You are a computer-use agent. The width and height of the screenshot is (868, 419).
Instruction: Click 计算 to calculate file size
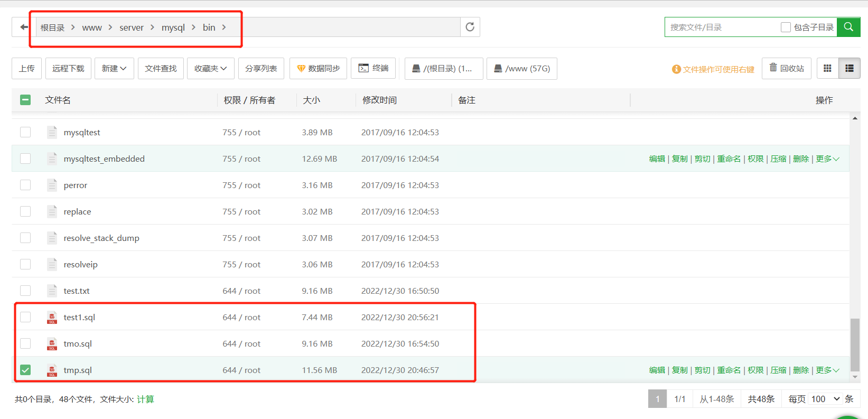tap(145, 399)
